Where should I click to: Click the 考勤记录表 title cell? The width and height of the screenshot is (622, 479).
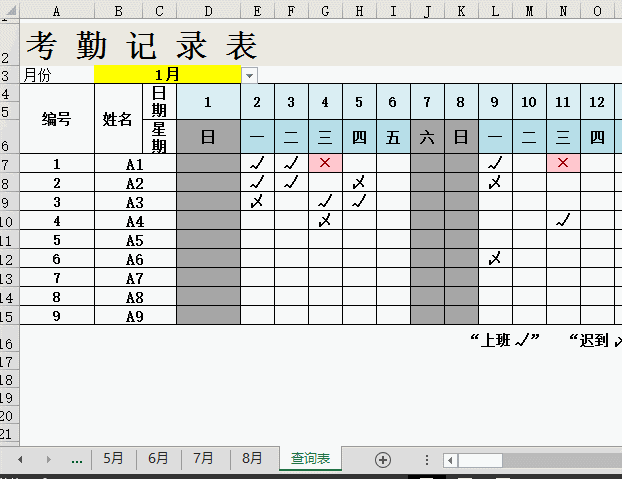141,46
